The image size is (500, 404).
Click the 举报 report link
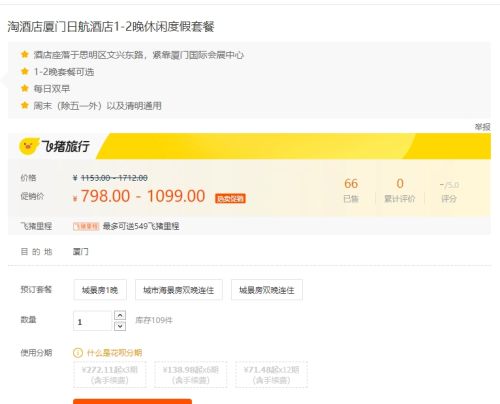(482, 127)
